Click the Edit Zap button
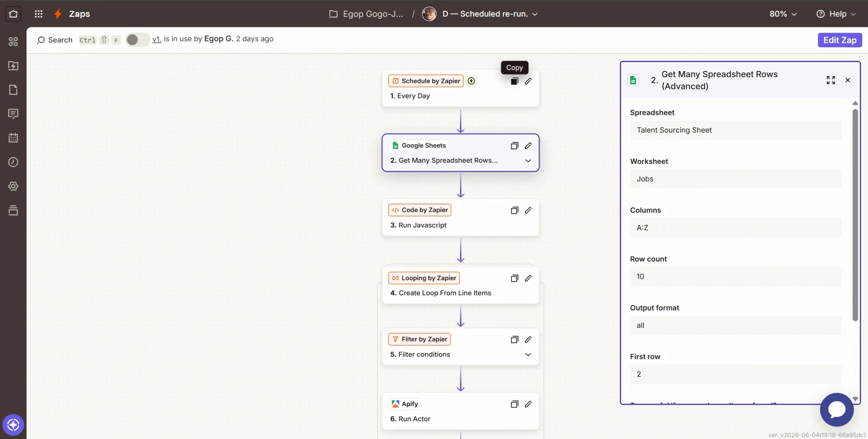This screenshot has height=439, width=868. 840,40
